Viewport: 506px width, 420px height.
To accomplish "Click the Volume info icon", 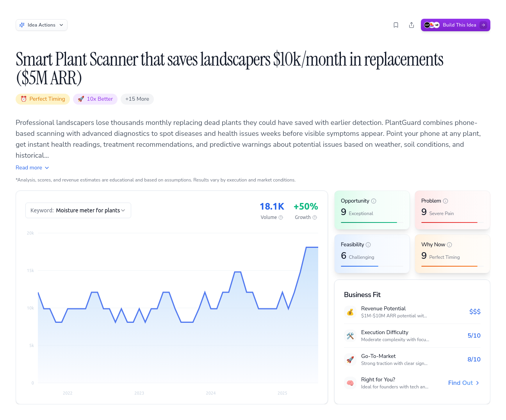I will pos(281,217).
